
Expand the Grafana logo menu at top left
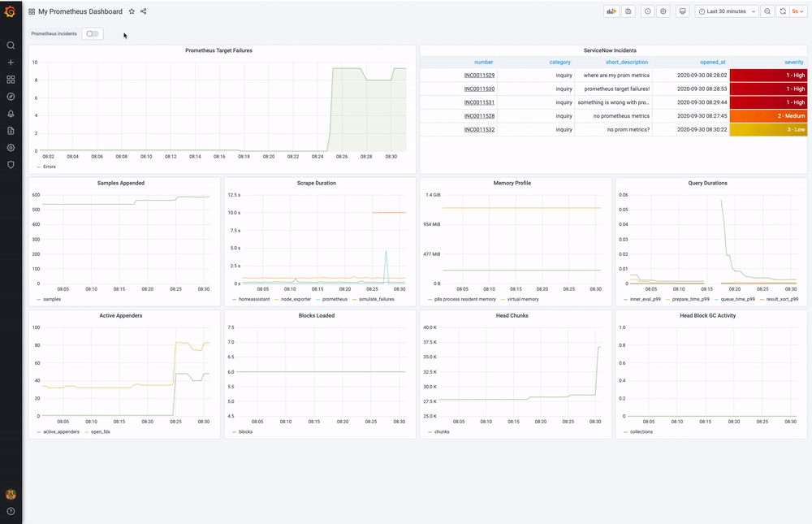pyautogui.click(x=11, y=11)
